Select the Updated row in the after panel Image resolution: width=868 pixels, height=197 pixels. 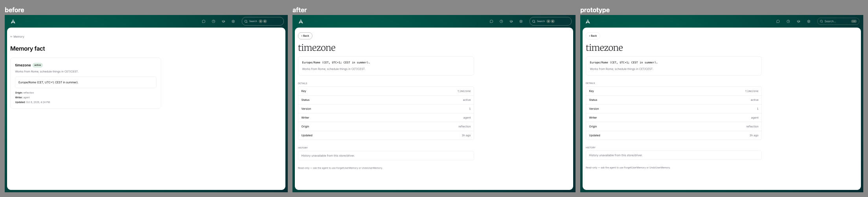click(386, 136)
